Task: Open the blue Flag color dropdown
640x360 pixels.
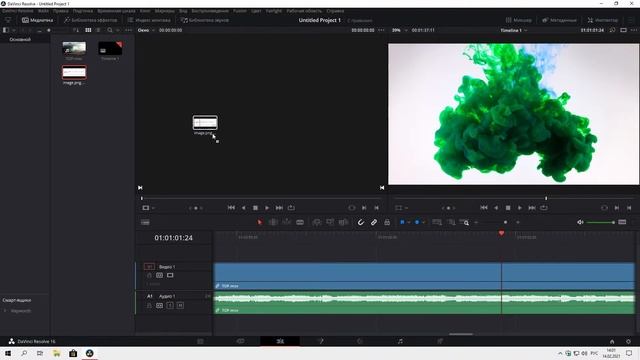Action: 409,222
